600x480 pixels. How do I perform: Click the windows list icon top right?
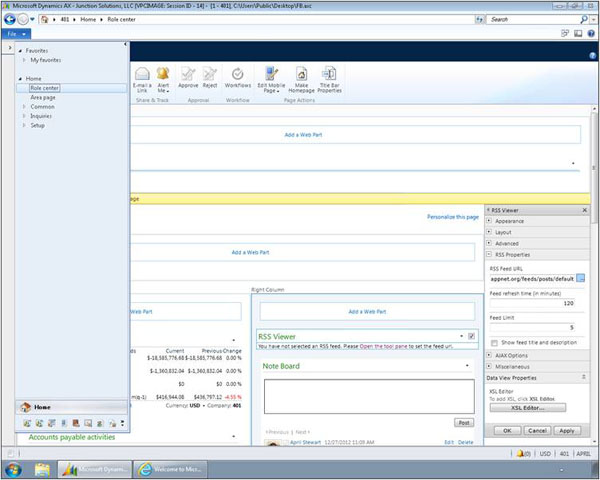pos(565,34)
